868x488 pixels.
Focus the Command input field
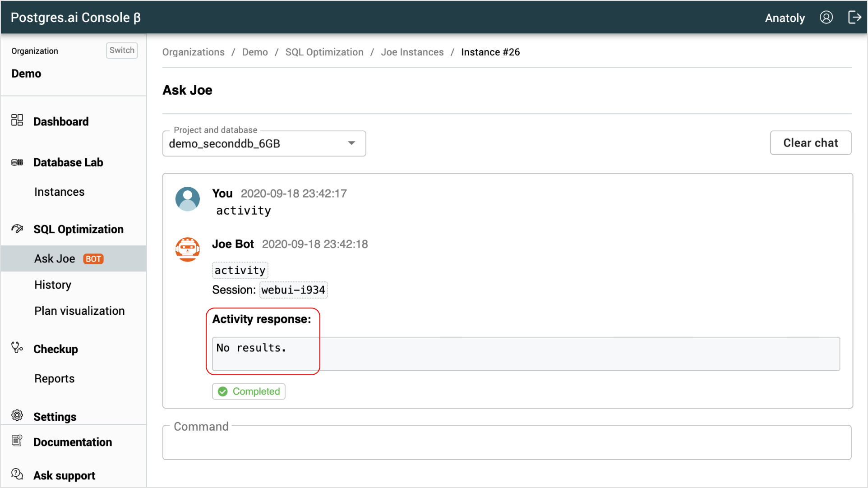coord(507,442)
